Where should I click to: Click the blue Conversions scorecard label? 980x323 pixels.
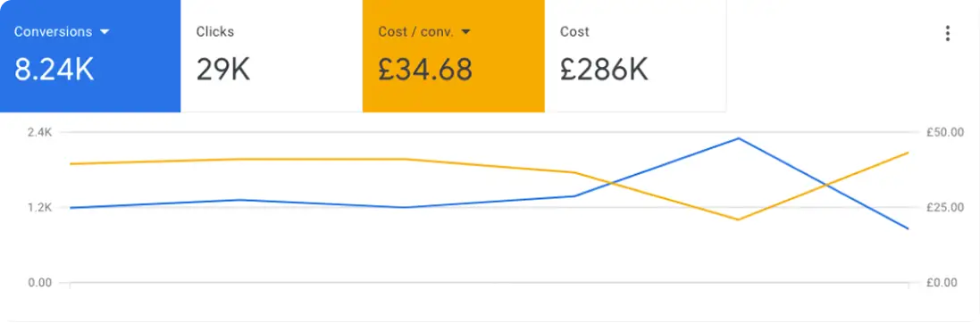click(x=53, y=32)
